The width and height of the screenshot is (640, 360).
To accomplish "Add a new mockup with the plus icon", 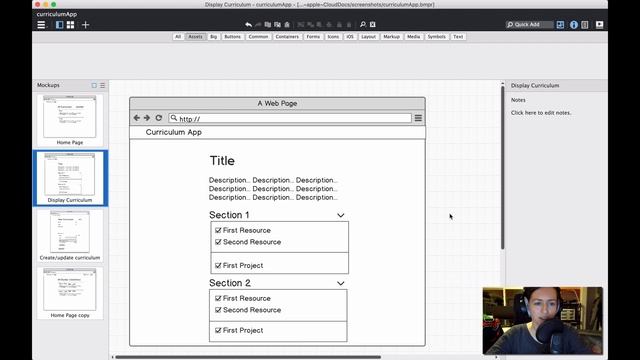I will click(x=85, y=25).
